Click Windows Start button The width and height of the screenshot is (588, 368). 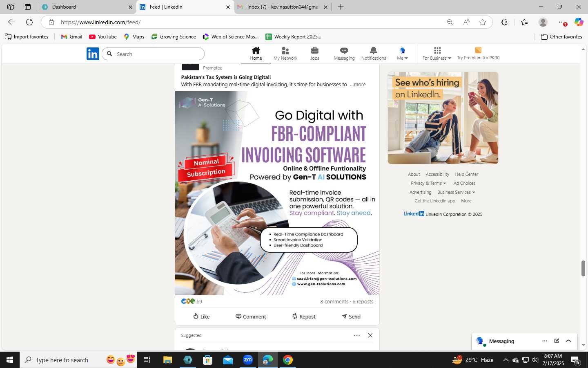[x=10, y=360]
